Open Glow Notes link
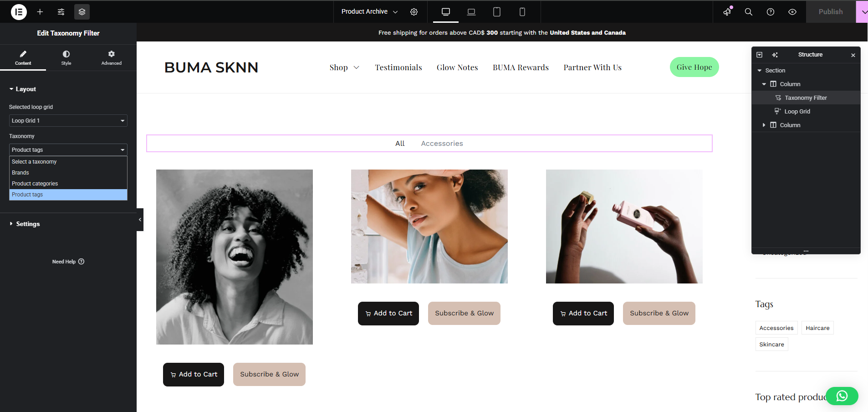The width and height of the screenshot is (868, 412). [x=457, y=67]
